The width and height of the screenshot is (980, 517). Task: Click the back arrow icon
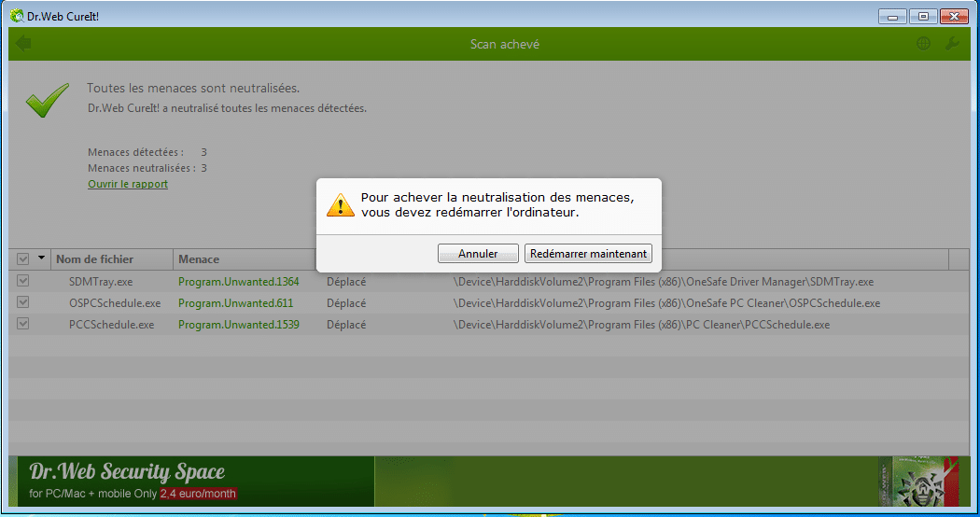click(23, 44)
